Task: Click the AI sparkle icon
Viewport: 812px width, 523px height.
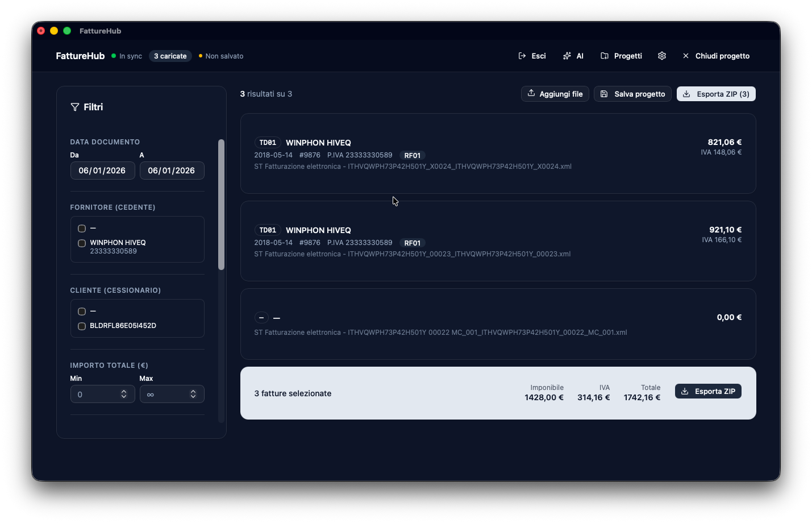Action: [x=567, y=56]
